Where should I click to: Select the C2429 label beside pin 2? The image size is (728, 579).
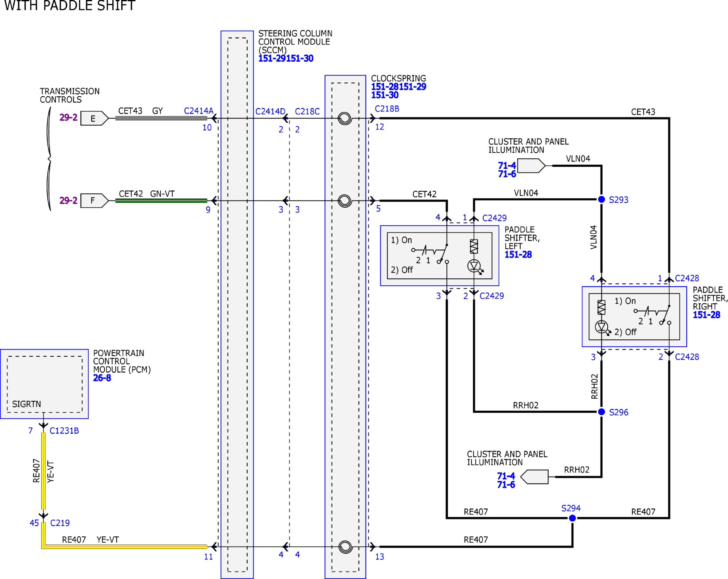(491, 296)
